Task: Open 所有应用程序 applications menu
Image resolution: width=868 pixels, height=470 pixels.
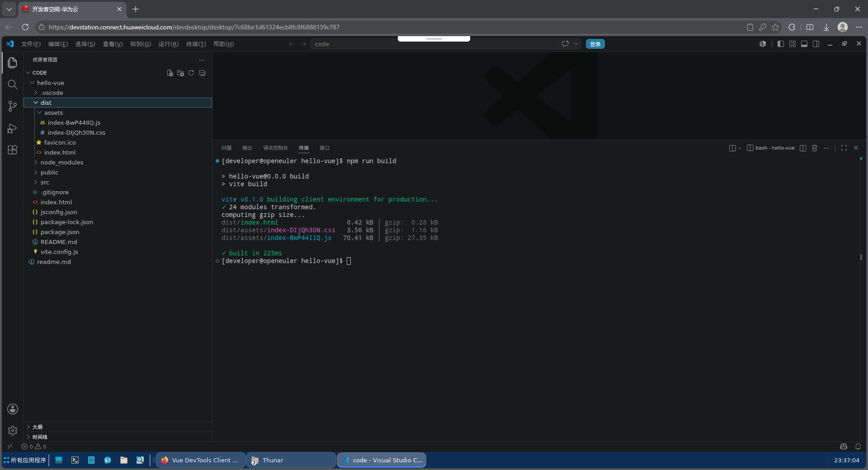Action: pos(25,460)
